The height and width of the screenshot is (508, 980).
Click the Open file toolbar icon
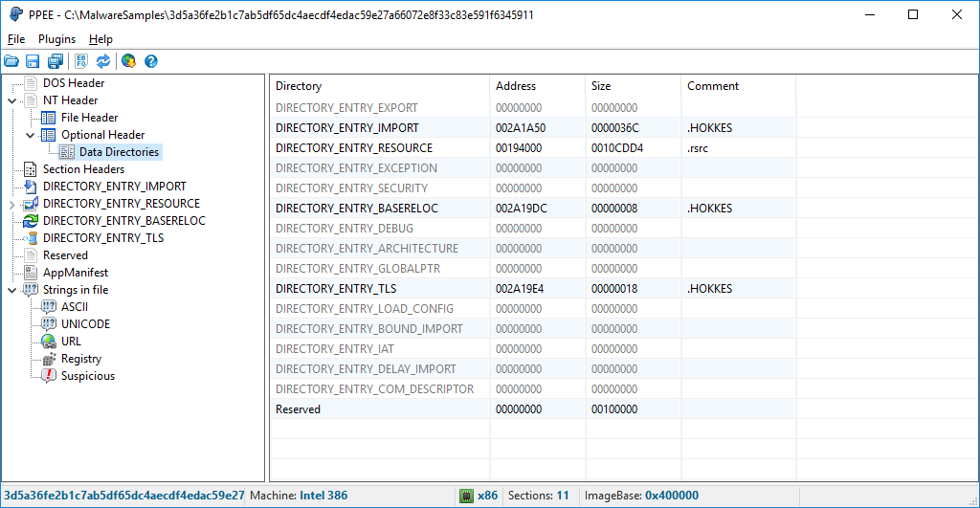click(11, 61)
